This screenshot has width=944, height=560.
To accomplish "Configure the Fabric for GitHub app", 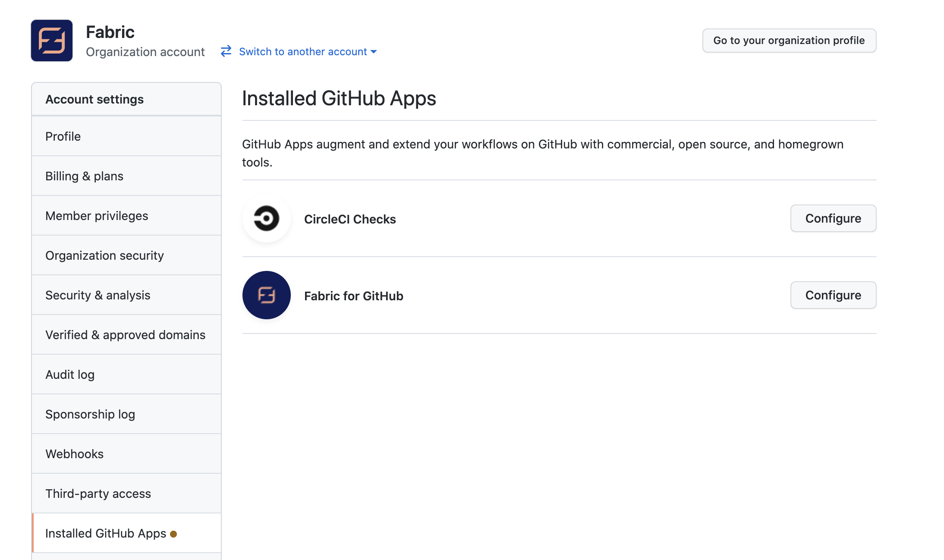I will point(833,295).
